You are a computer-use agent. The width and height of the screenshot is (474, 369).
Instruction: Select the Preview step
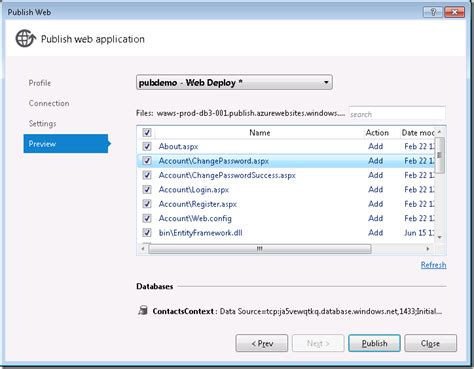pyautogui.click(x=66, y=144)
